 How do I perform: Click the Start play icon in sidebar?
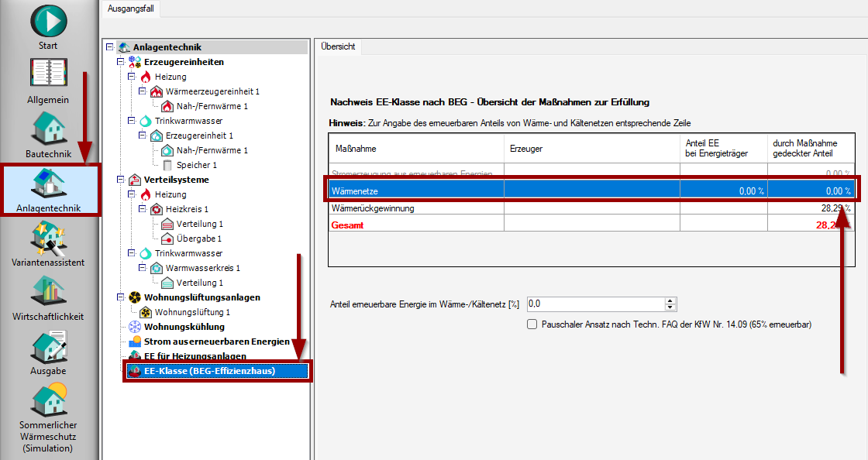tap(48, 21)
